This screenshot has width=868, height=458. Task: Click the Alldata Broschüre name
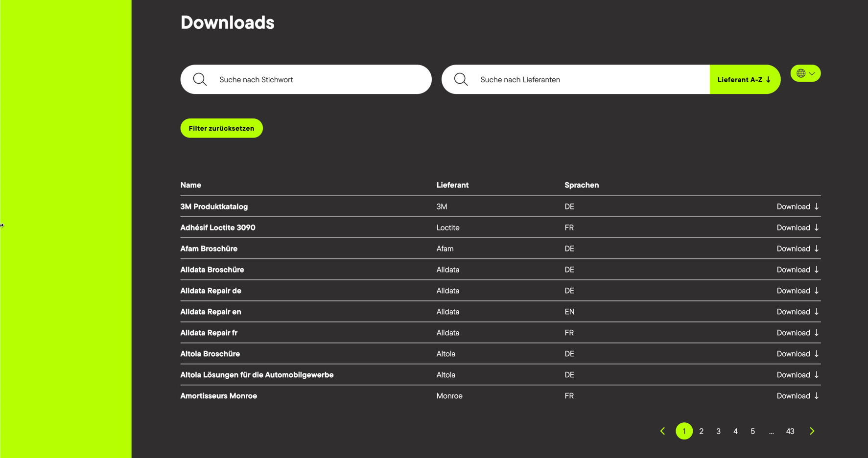[212, 270]
